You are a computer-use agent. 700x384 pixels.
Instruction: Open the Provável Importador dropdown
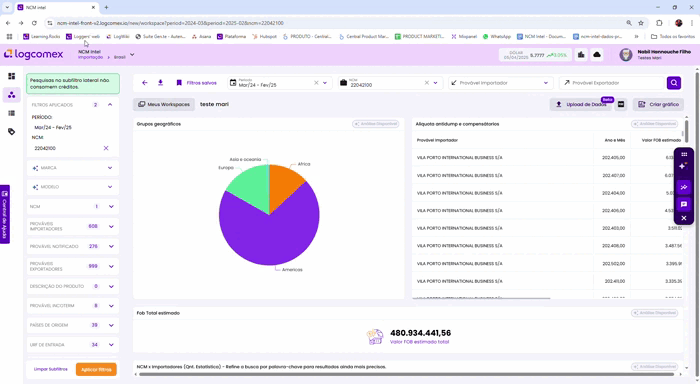pos(500,83)
